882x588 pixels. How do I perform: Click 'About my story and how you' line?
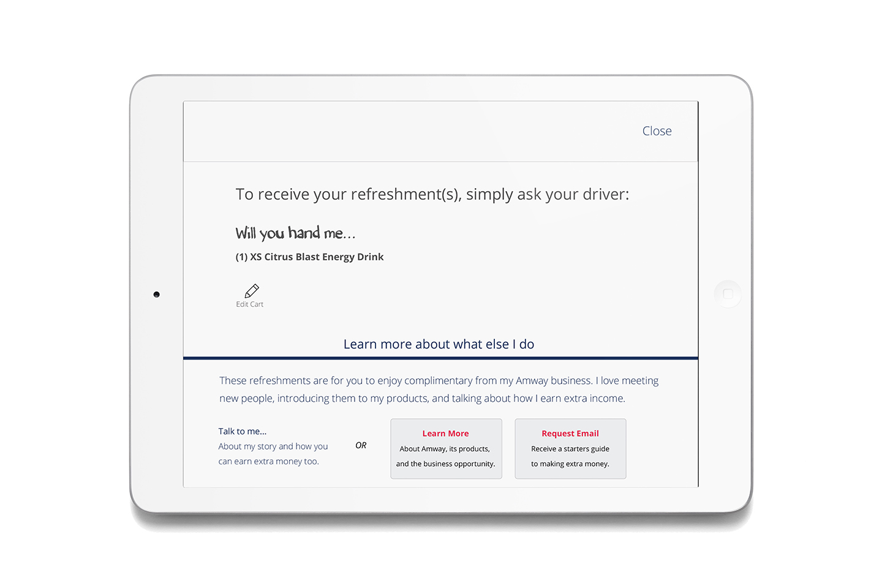273,447
